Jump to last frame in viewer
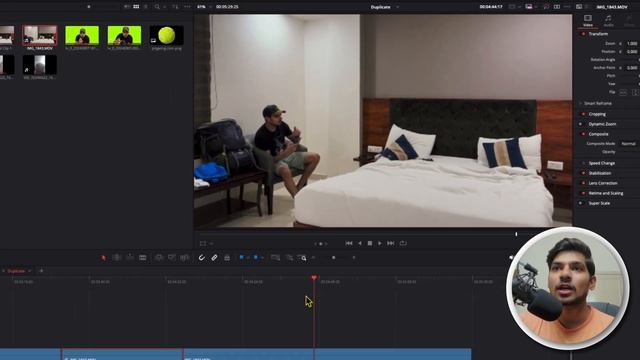The height and width of the screenshot is (360, 640). (x=391, y=243)
